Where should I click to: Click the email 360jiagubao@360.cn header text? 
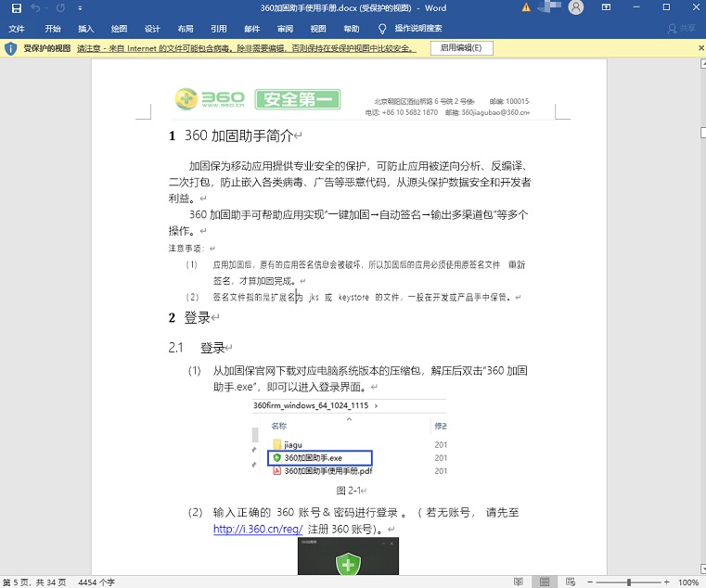coord(494,112)
